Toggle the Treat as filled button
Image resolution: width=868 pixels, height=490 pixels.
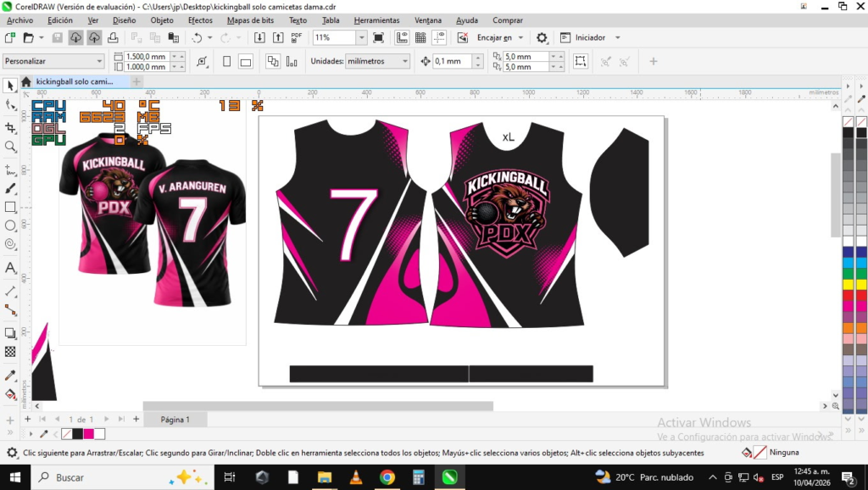coord(580,61)
